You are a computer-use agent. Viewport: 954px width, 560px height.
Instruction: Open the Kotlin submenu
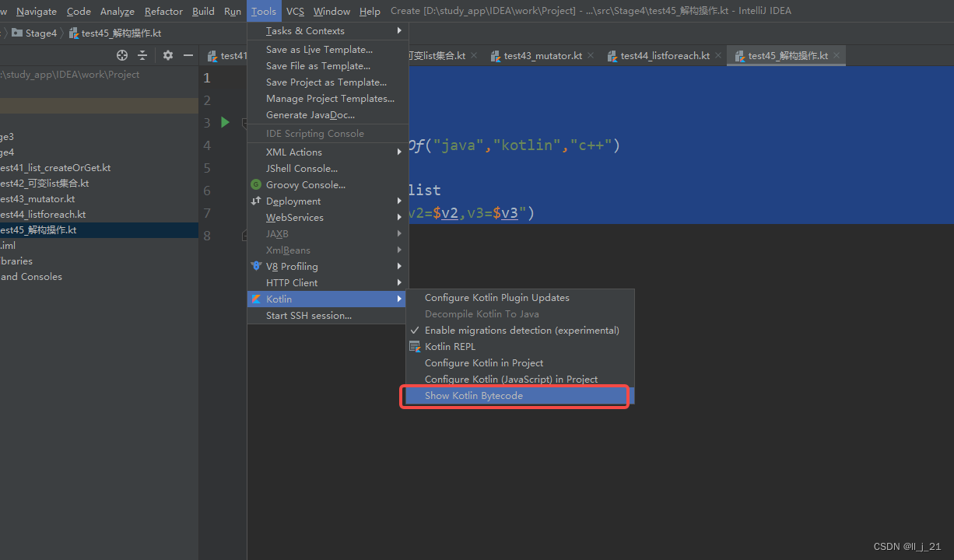coord(328,299)
